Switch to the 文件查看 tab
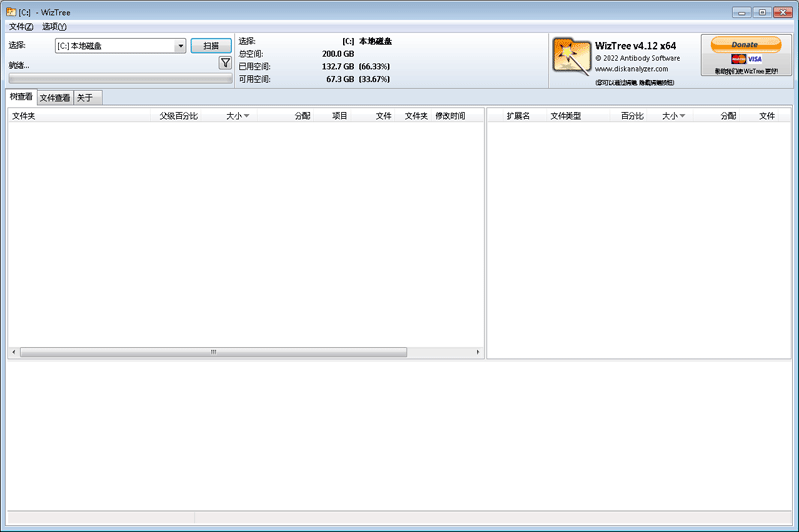799x532 pixels. point(55,98)
